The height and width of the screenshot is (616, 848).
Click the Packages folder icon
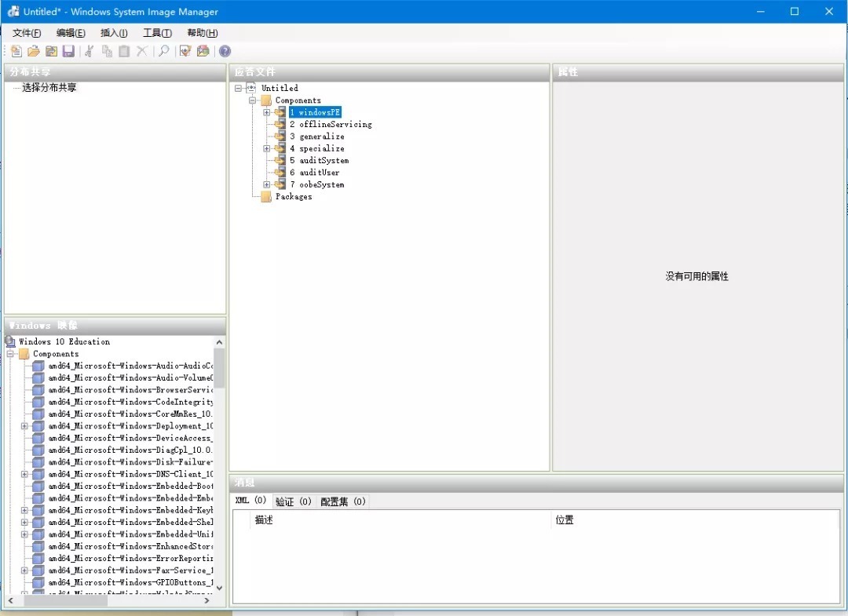(265, 197)
